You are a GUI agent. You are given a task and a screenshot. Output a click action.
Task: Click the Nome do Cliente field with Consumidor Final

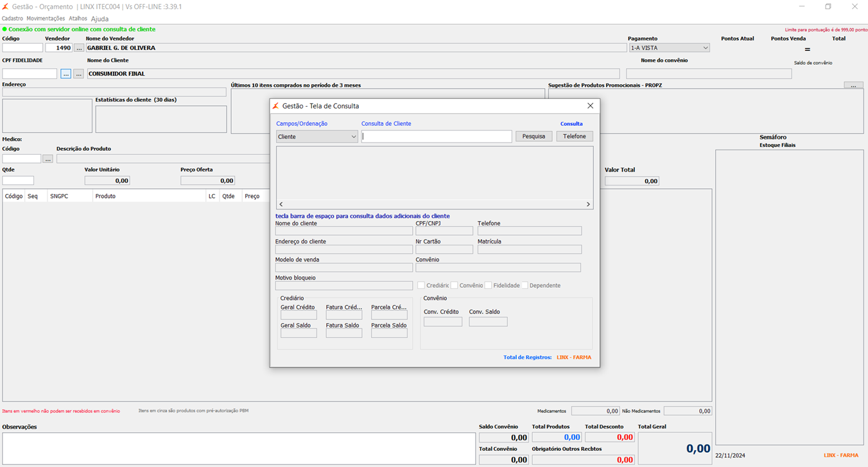pos(353,74)
